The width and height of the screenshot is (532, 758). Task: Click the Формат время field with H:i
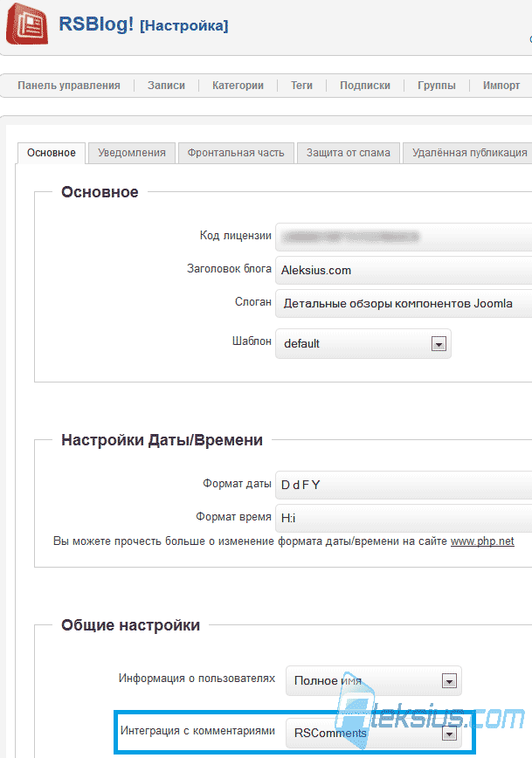[404, 518]
